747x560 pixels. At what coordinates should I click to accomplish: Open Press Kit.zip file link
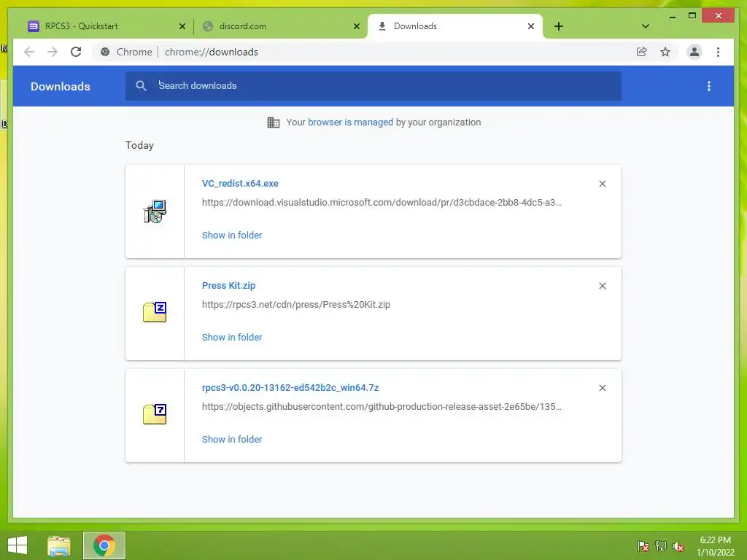(x=228, y=286)
